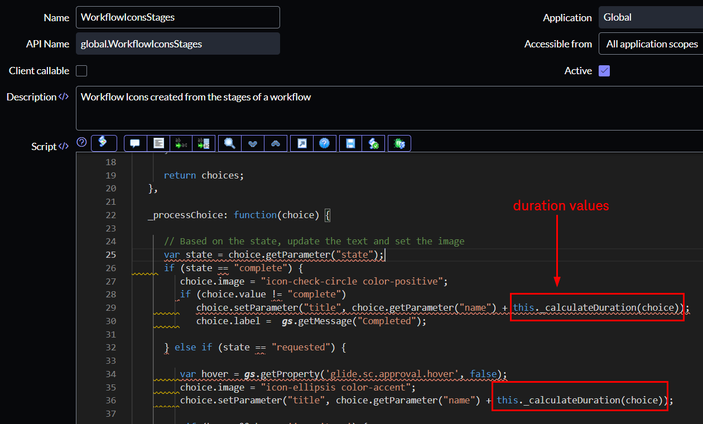This screenshot has width=703, height=424.
Task: Enable the Client callable checkbox
Action: coord(82,70)
